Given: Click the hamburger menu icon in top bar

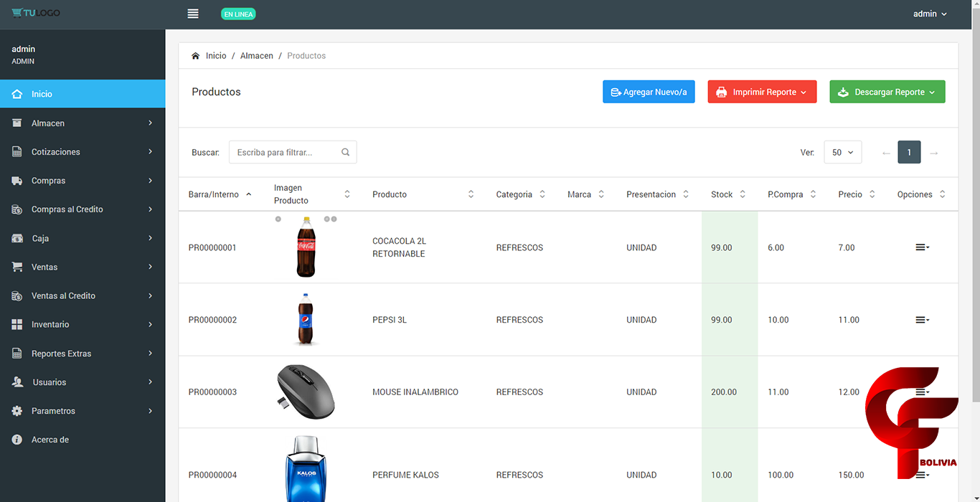Looking at the screenshot, I should [192, 14].
